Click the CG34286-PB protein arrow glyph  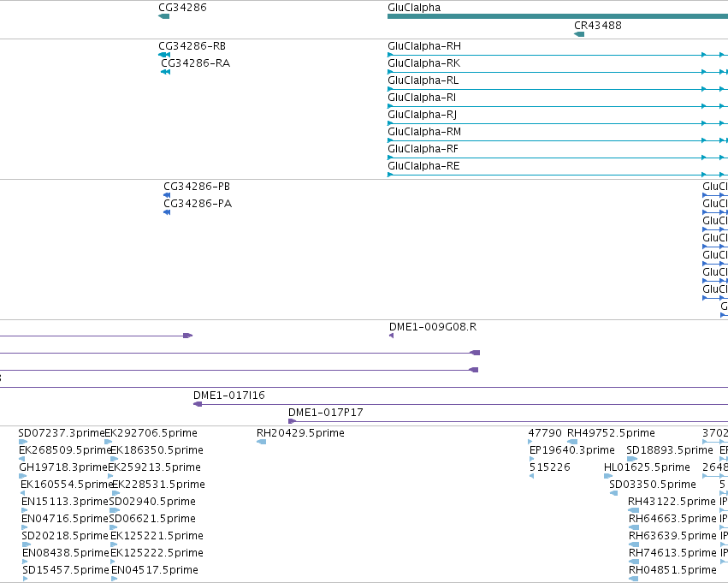click(x=167, y=195)
